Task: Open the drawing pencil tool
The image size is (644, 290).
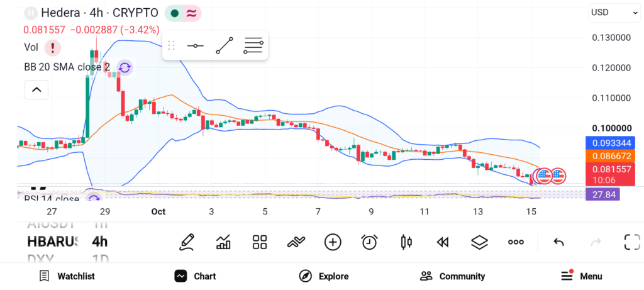Action: 186,242
